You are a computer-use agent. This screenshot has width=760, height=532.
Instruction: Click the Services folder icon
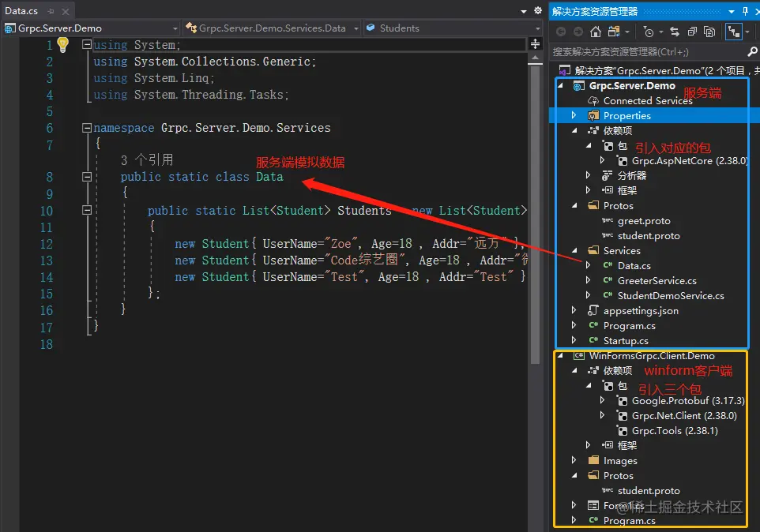tap(593, 250)
